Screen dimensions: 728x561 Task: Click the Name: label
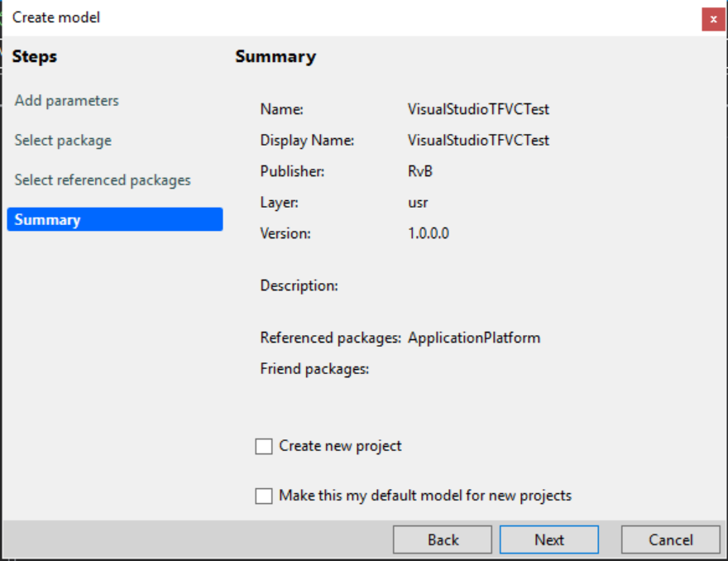pos(282,109)
